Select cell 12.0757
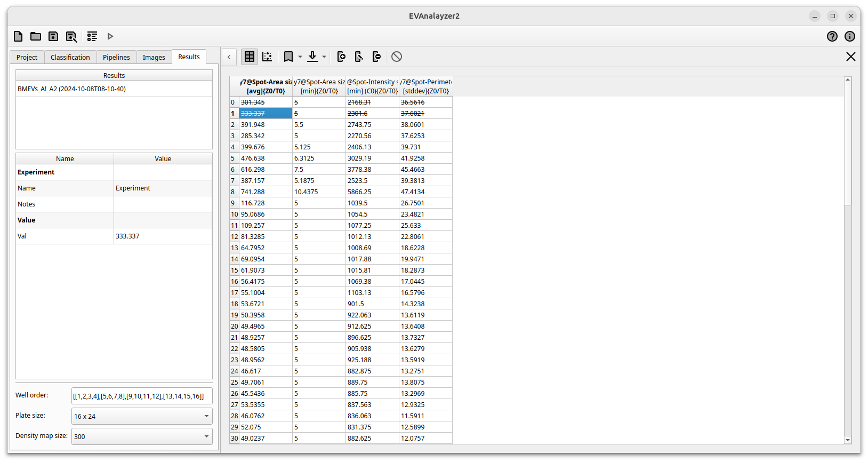The width and height of the screenshot is (868, 462). pos(425,439)
